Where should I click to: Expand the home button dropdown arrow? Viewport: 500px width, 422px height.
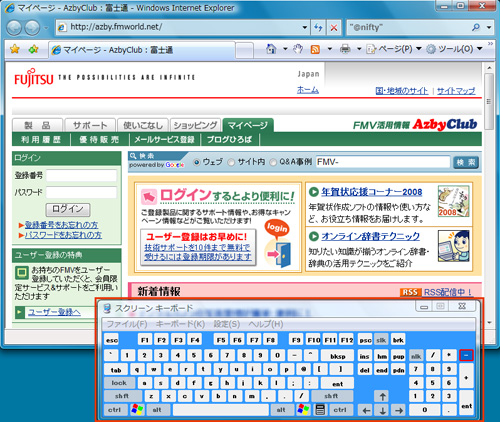coord(285,49)
